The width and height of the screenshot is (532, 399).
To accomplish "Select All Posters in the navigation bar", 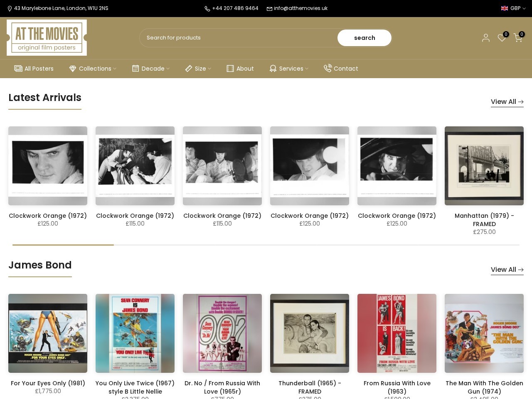I will click(39, 69).
